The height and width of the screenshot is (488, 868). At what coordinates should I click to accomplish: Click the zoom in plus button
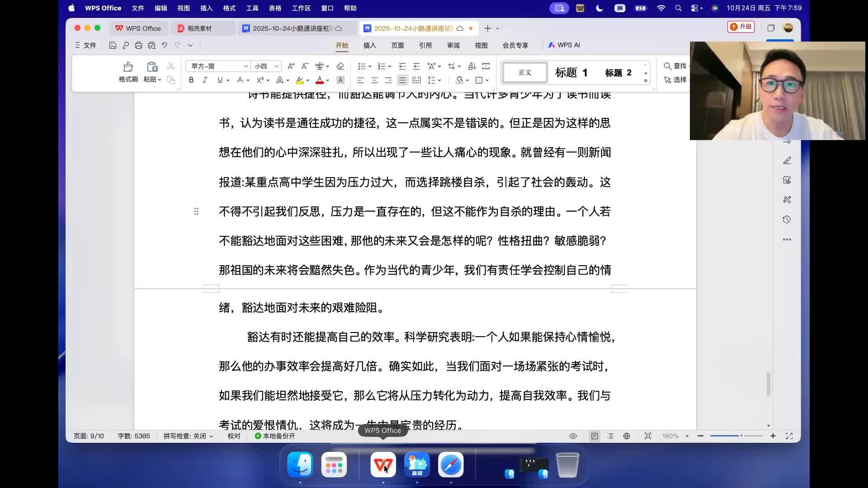coord(773,436)
